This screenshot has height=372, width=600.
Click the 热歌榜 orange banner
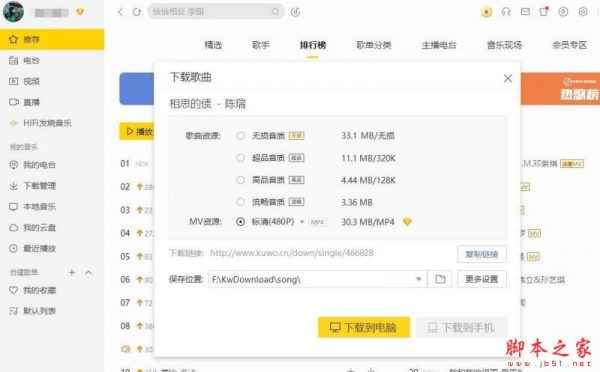coord(560,89)
